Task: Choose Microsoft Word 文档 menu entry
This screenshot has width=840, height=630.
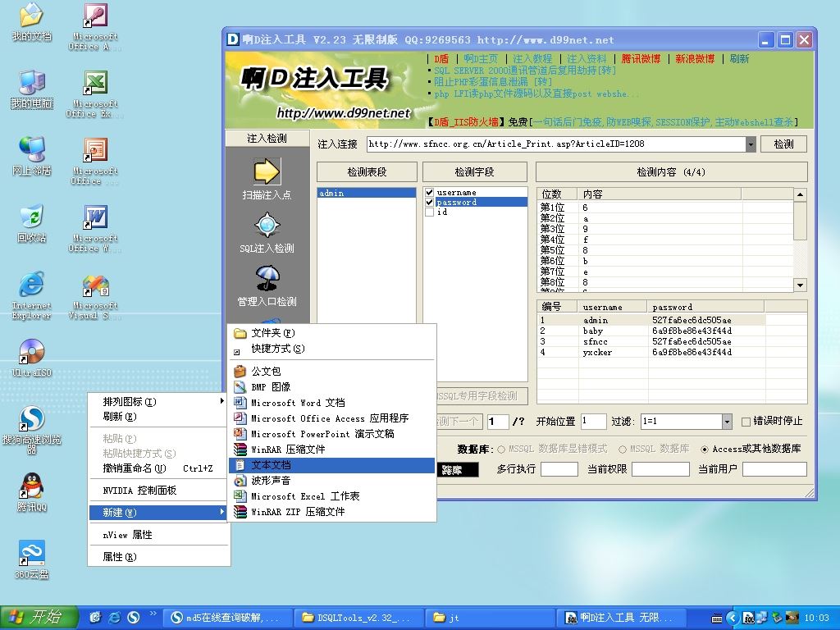Action: (331, 402)
